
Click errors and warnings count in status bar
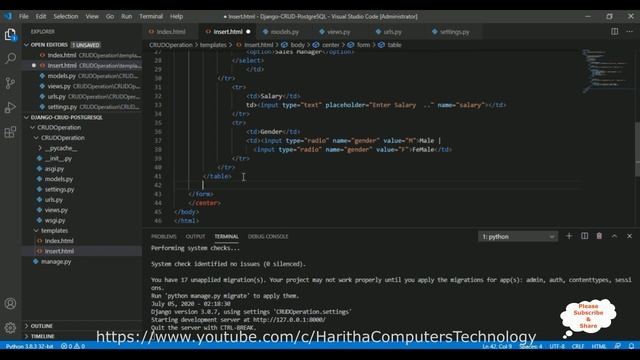click(x=73, y=346)
